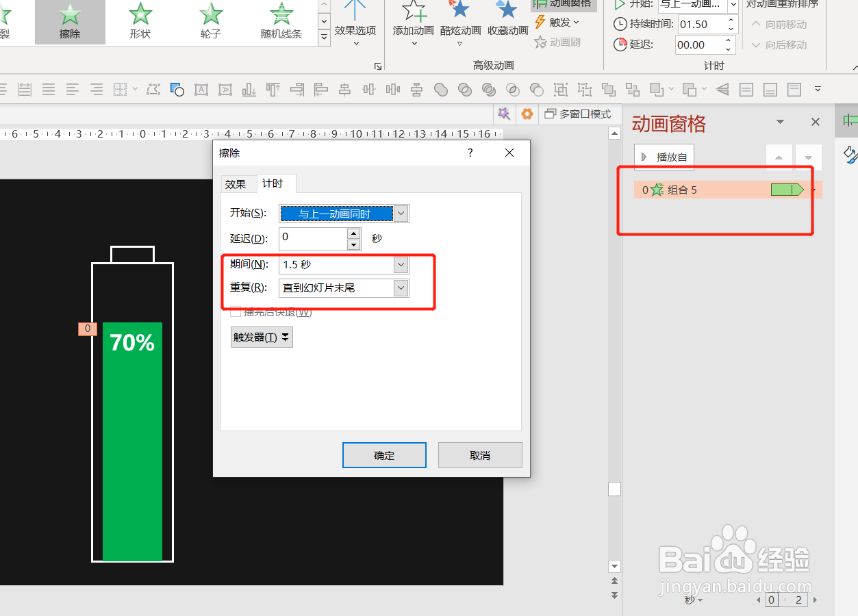858x616 pixels.
Task: Activate the 动画刷 (Animation Painter)
Action: (558, 42)
